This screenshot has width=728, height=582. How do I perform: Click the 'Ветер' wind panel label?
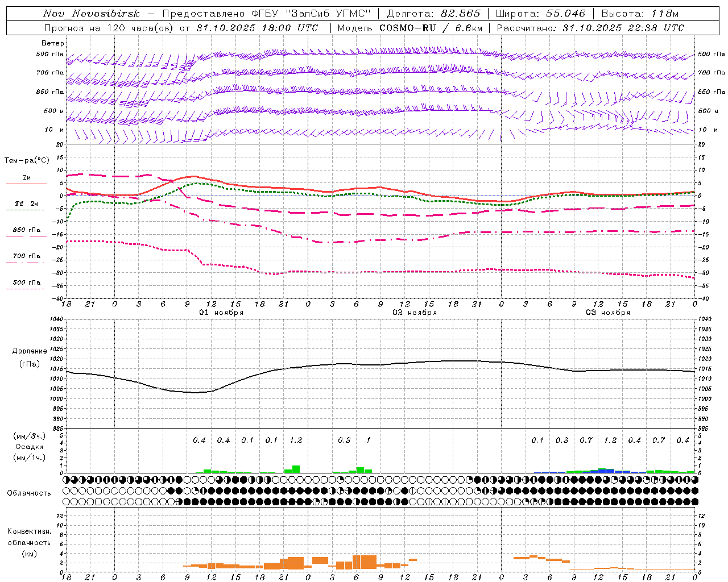[53, 43]
